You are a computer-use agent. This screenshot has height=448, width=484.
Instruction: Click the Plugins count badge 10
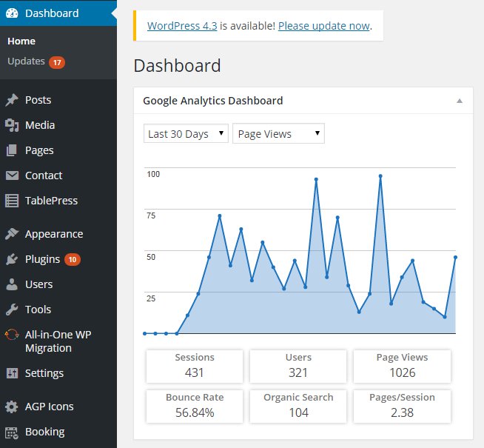73,260
